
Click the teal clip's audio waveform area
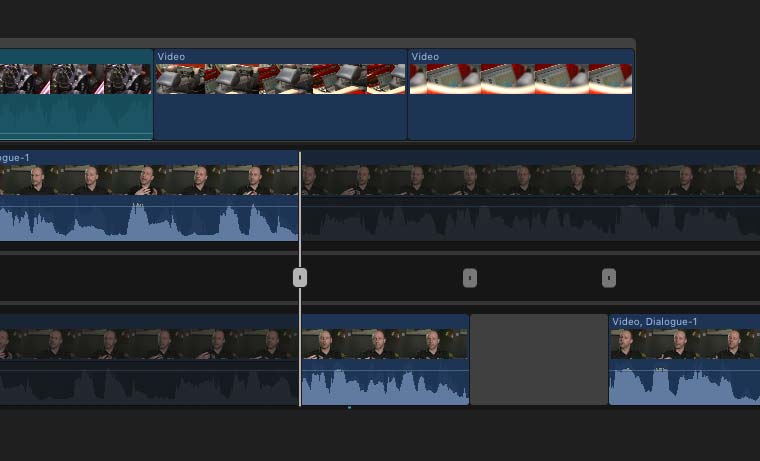[x=76, y=116]
